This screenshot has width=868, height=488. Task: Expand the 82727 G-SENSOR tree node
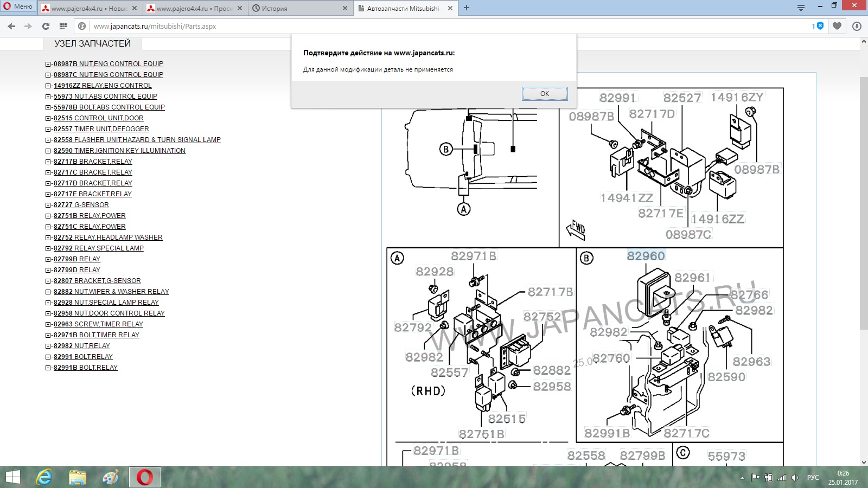[x=48, y=205]
